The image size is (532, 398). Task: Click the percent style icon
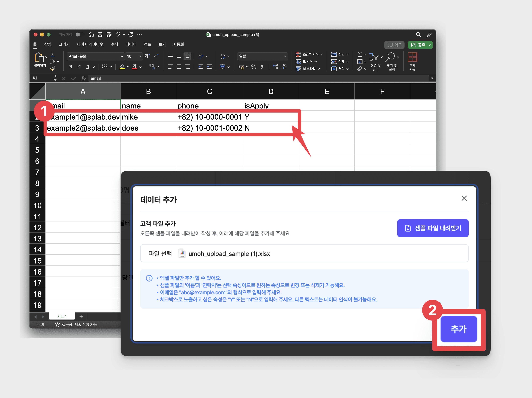click(253, 67)
